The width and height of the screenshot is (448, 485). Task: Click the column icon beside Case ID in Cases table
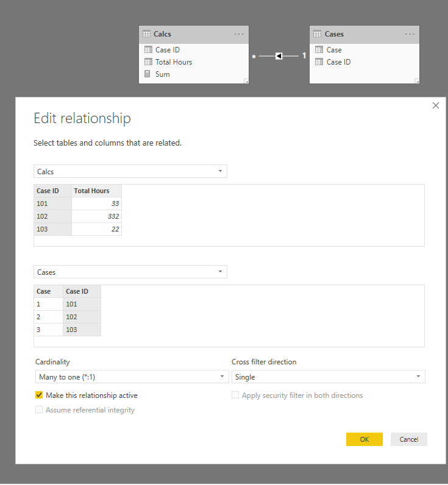pos(319,62)
